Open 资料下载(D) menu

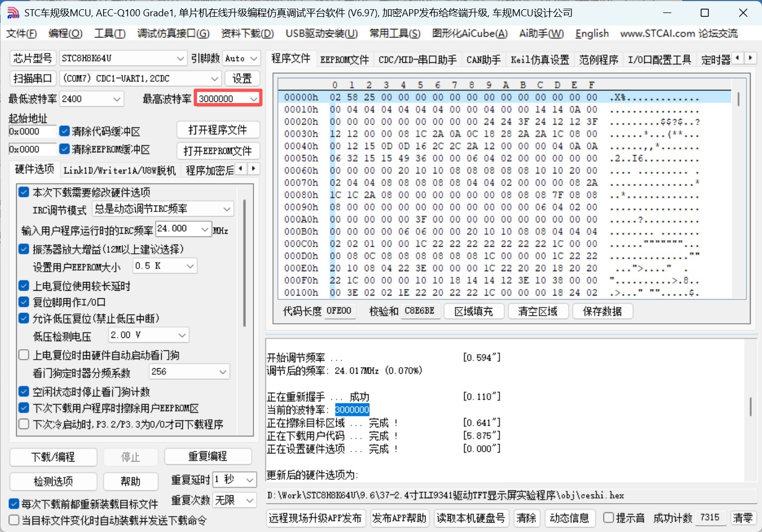(x=247, y=34)
